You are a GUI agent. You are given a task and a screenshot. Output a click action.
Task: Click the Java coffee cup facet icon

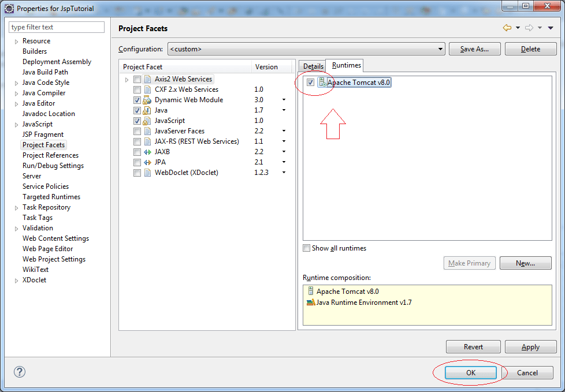tap(146, 110)
